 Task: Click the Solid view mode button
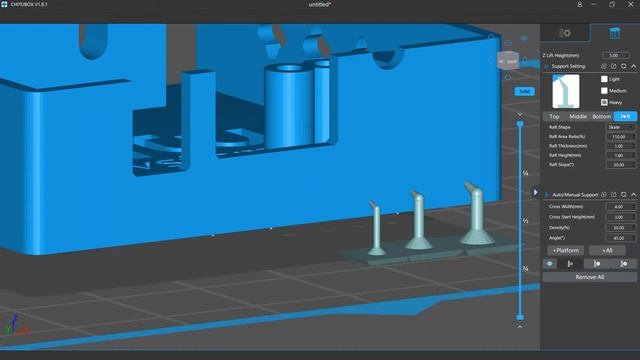click(x=524, y=91)
